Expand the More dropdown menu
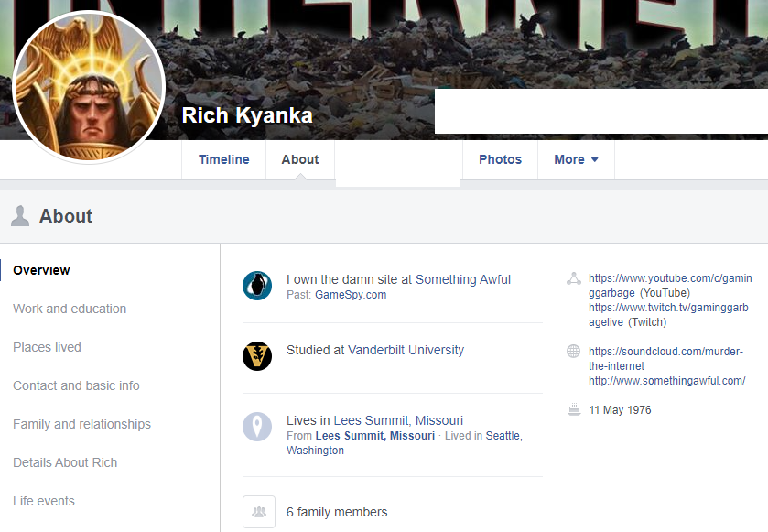This screenshot has height=532, width=768. click(x=576, y=159)
